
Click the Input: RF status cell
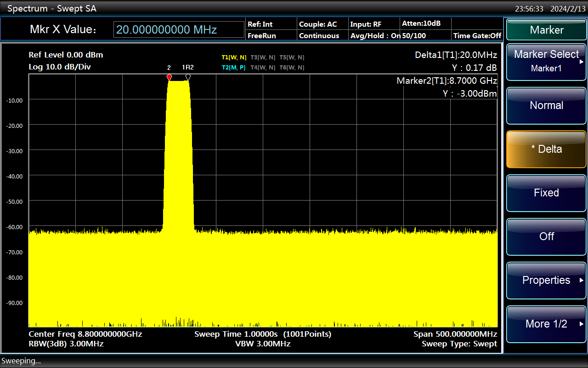tap(366, 24)
